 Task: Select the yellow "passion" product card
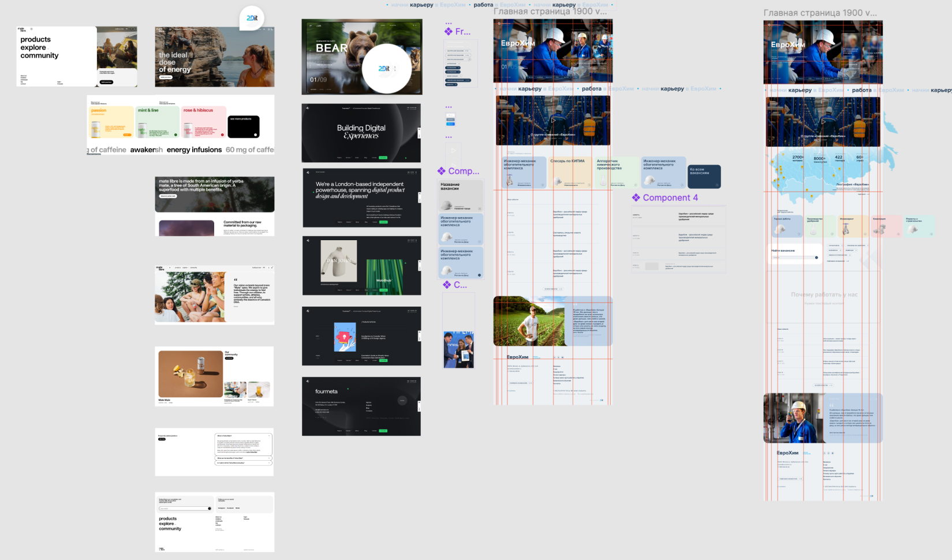(x=112, y=122)
